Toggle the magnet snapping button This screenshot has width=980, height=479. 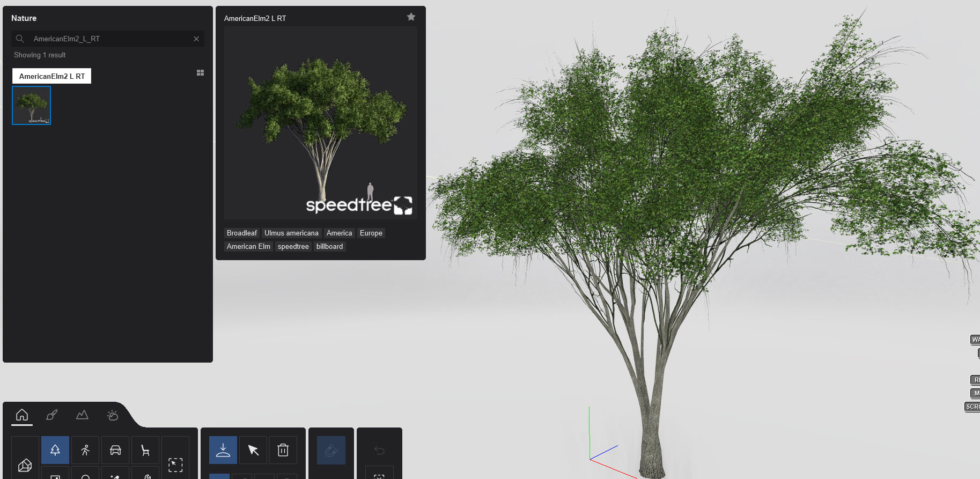coord(331,450)
